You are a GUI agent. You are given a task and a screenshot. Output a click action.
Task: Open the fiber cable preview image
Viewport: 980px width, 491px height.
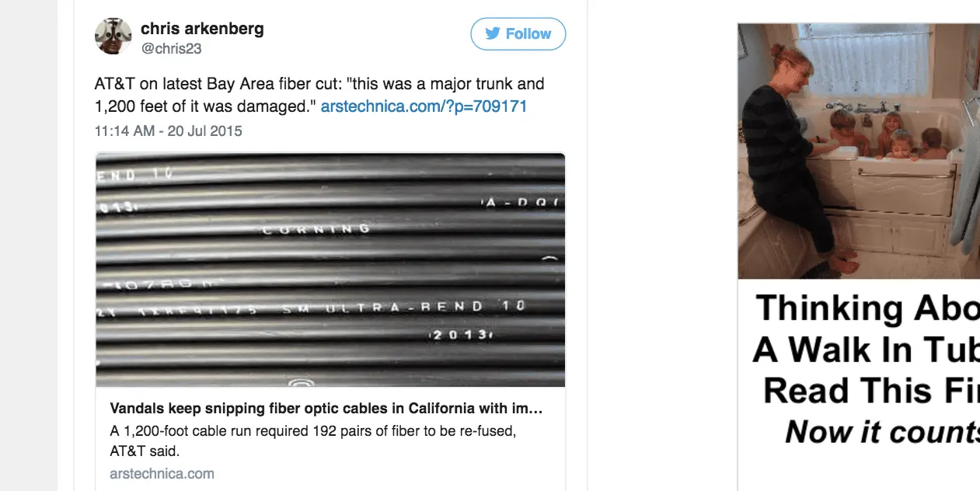(x=330, y=269)
